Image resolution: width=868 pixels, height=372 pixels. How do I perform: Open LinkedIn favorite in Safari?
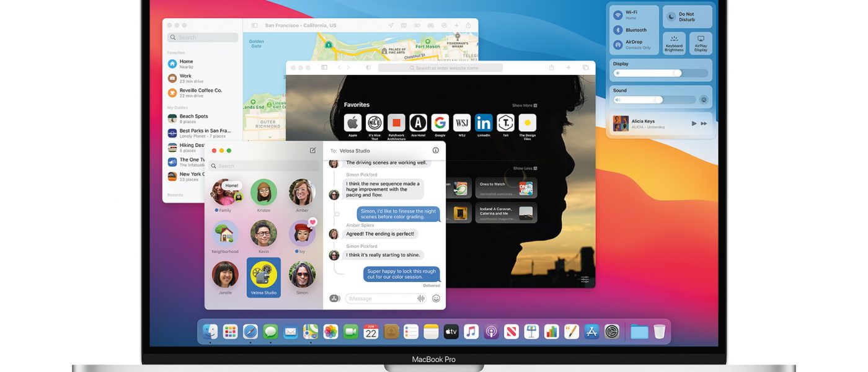(x=484, y=123)
